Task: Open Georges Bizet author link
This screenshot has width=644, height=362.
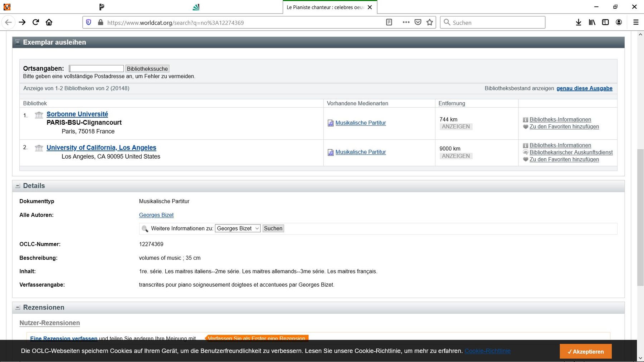Action: tap(156, 215)
